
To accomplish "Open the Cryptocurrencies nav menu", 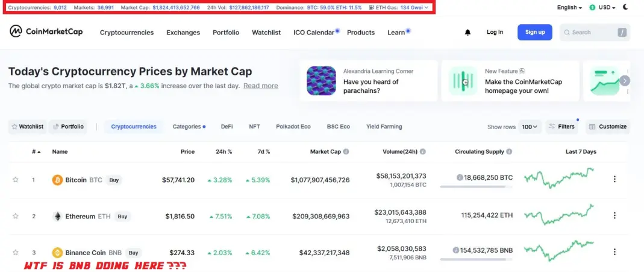I will click(x=127, y=33).
